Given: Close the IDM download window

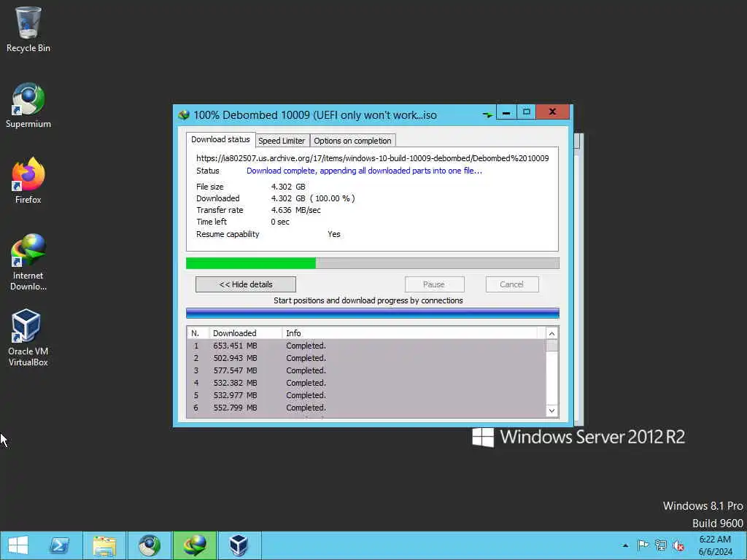Looking at the screenshot, I should (x=553, y=112).
